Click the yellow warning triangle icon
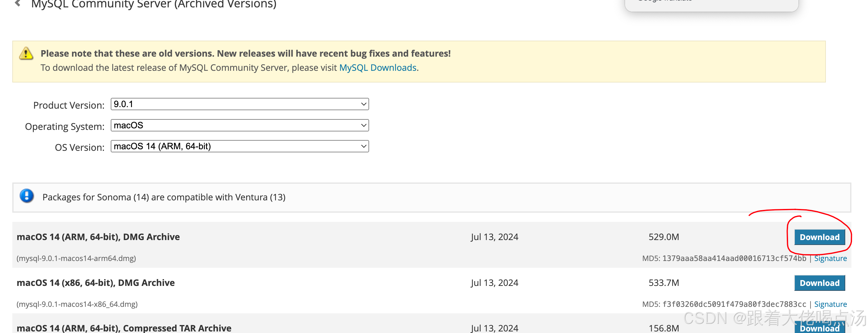 [x=26, y=53]
